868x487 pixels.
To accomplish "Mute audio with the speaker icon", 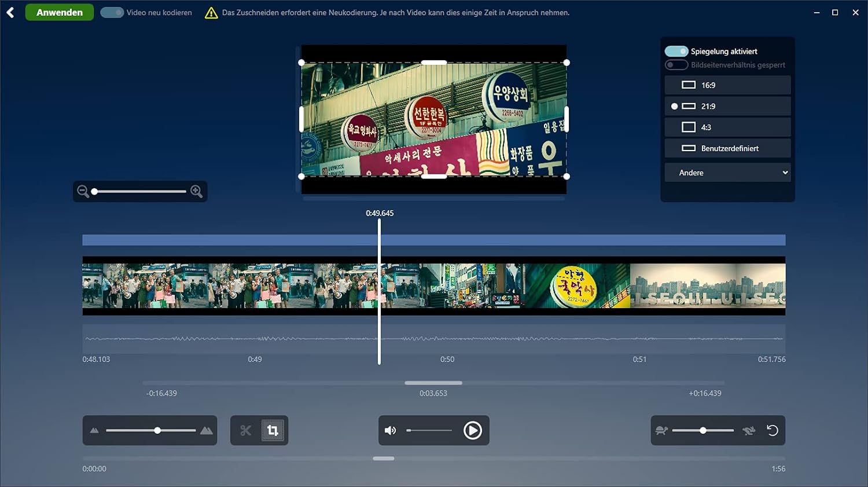I will coord(391,430).
